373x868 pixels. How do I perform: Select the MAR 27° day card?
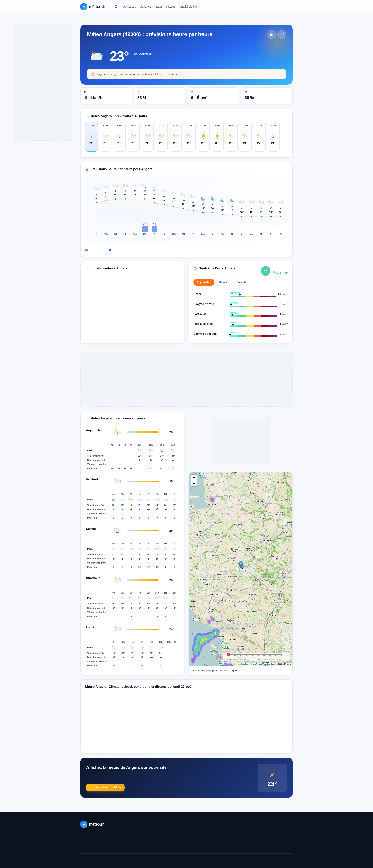point(259,137)
